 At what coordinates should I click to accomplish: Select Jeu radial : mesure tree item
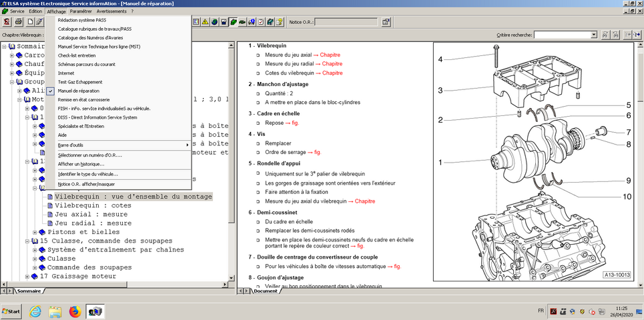93,223
